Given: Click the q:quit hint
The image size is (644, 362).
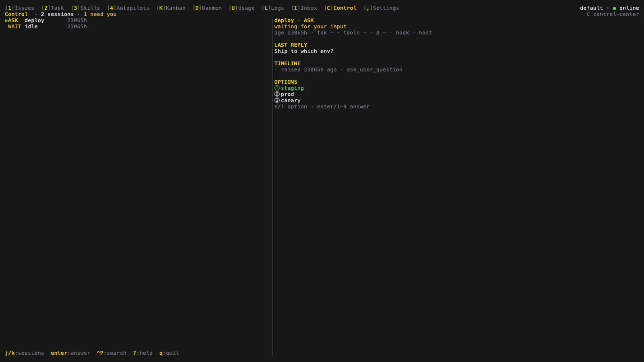Looking at the screenshot, I should tap(169, 353).
